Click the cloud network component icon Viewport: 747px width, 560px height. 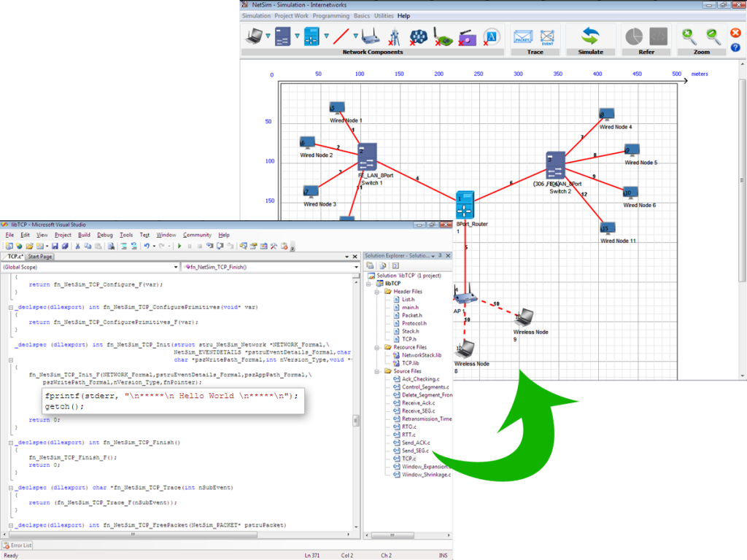coord(418,36)
